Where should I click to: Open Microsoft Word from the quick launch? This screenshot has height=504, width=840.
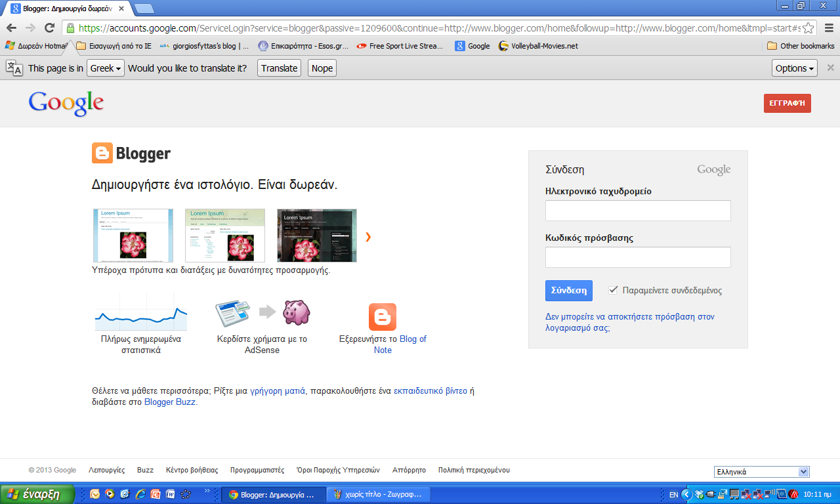pyautogui.click(x=171, y=494)
